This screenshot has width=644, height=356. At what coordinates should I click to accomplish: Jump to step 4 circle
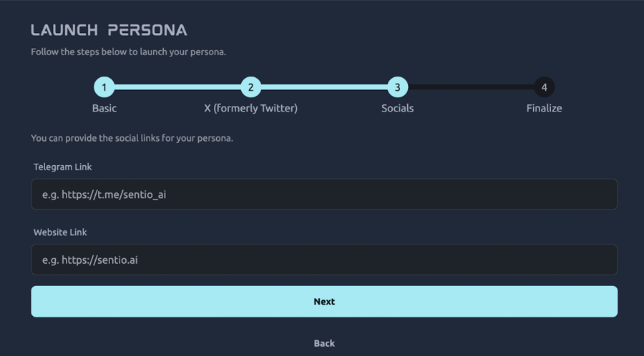(544, 87)
